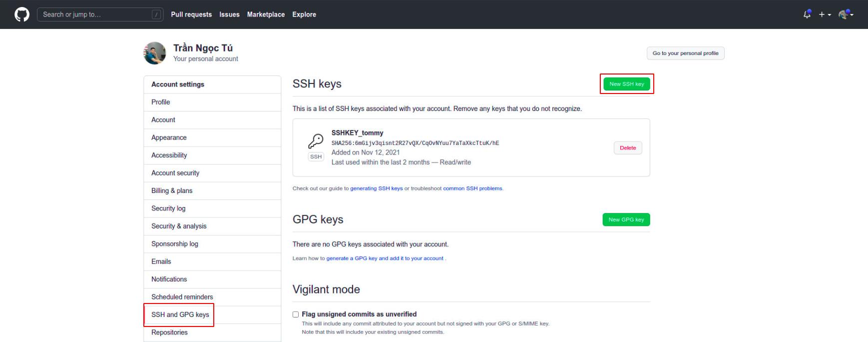868x342 pixels.
Task: Go to Marketplace in top navigation
Action: (x=266, y=14)
